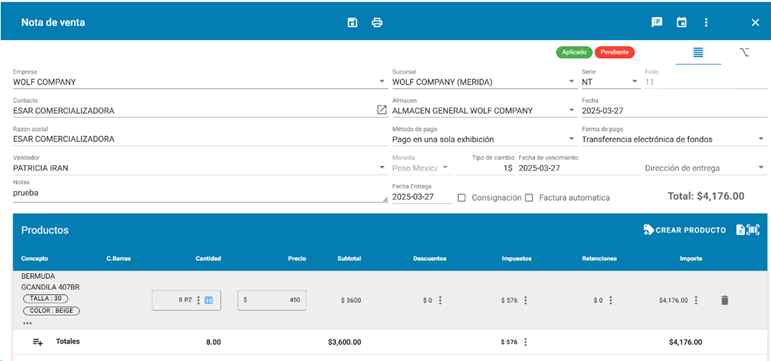Click the Contacto field
Screen dimensions: 771x361
194,111
